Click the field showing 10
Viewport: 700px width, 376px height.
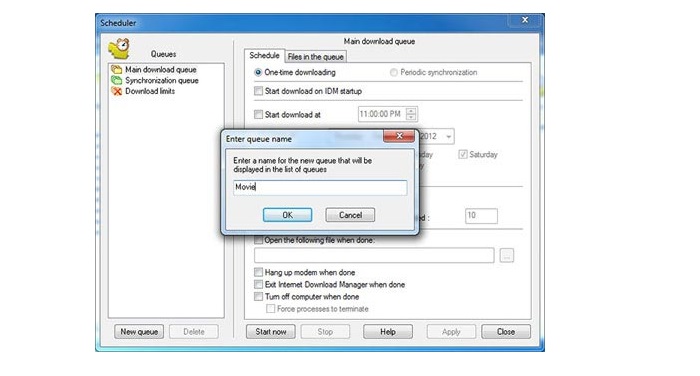481,216
